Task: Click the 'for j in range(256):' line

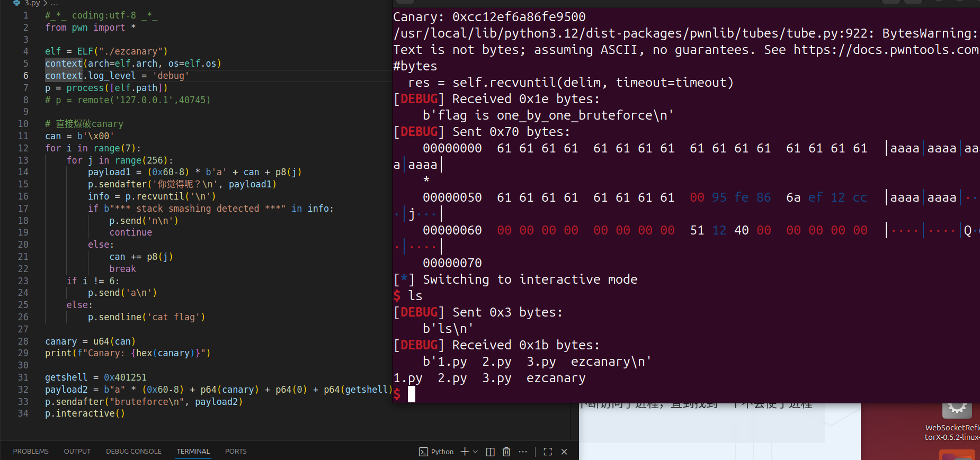Action: coord(120,160)
